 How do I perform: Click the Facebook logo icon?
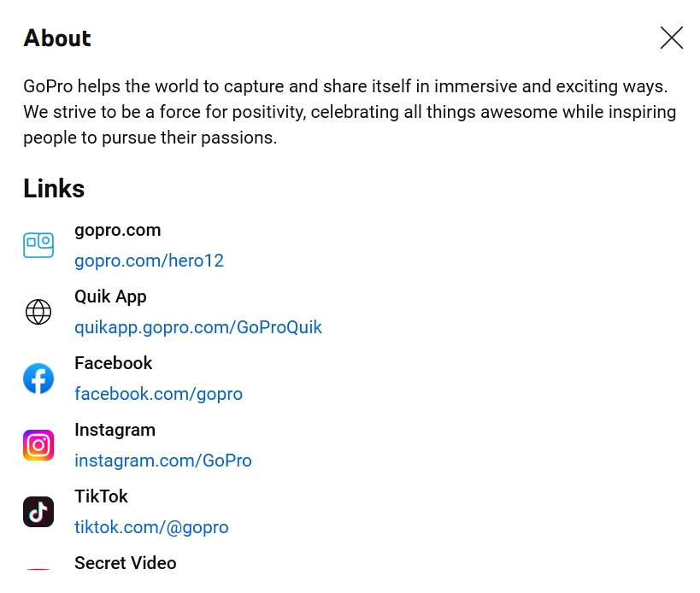pyautogui.click(x=38, y=379)
